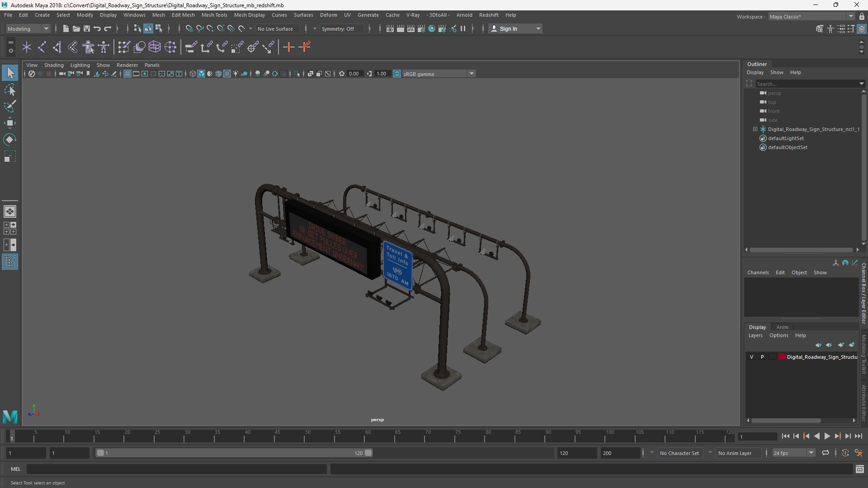
Task: Expand Digital_Roadway_Sign_Structure node in Outliner
Action: [755, 129]
